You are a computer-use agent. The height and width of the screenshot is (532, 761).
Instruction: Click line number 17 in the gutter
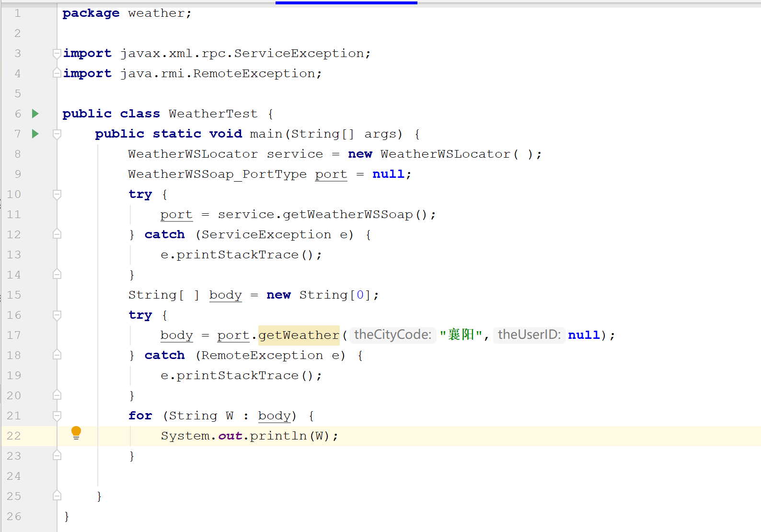[x=14, y=335]
